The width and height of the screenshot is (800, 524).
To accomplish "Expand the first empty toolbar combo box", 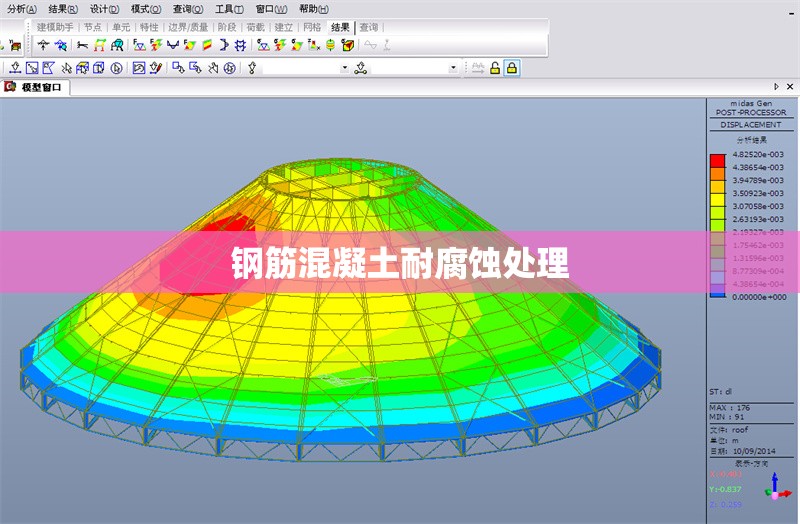I will [x=345, y=68].
